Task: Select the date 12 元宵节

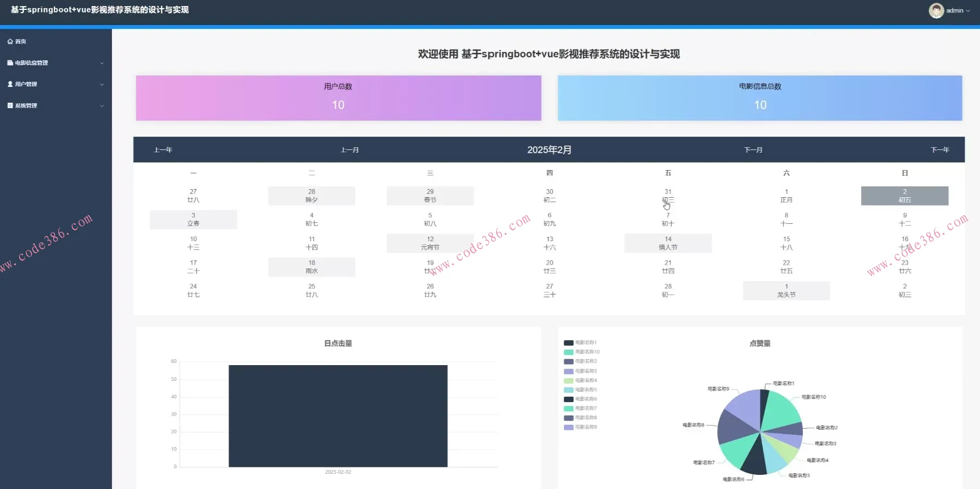Action: (430, 243)
